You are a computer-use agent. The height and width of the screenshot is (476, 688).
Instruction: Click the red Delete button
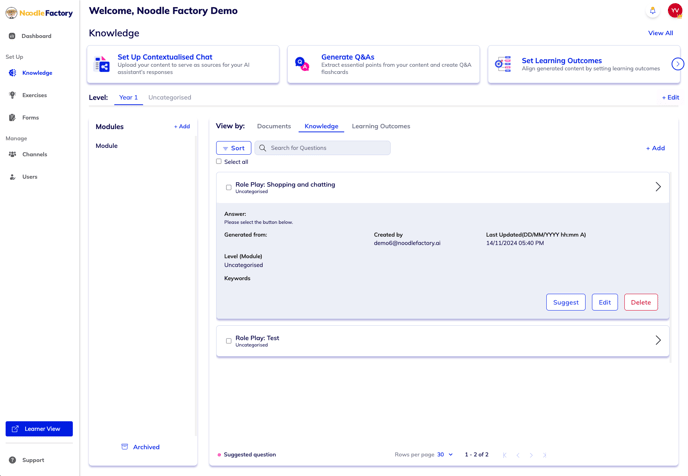point(641,302)
